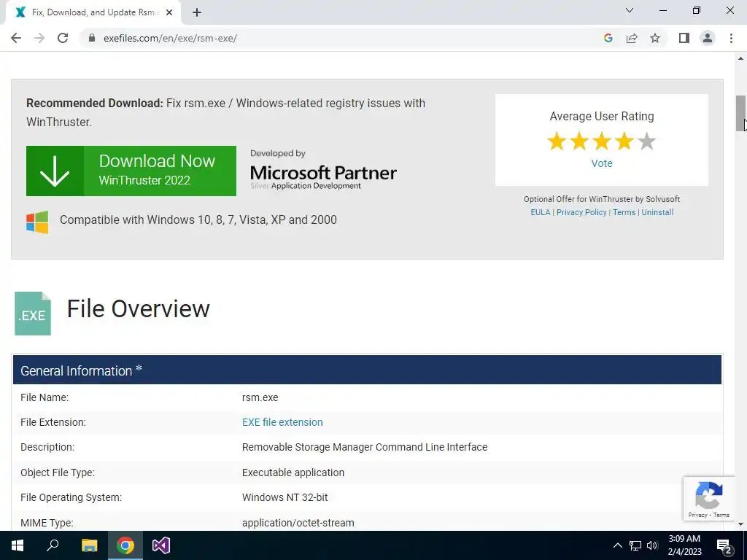Open File Explorer from taskbar
The height and width of the screenshot is (560, 747).
[89, 545]
